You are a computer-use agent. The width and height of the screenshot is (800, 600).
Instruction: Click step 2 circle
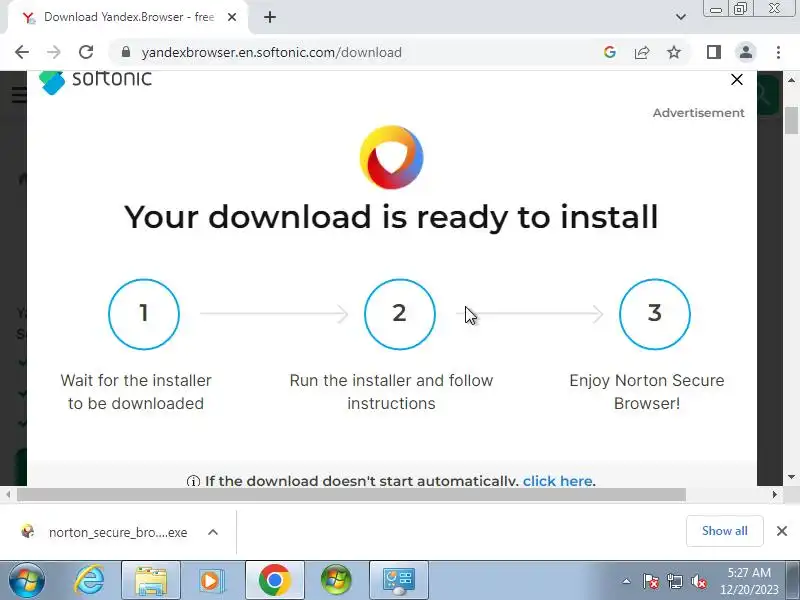click(399, 314)
